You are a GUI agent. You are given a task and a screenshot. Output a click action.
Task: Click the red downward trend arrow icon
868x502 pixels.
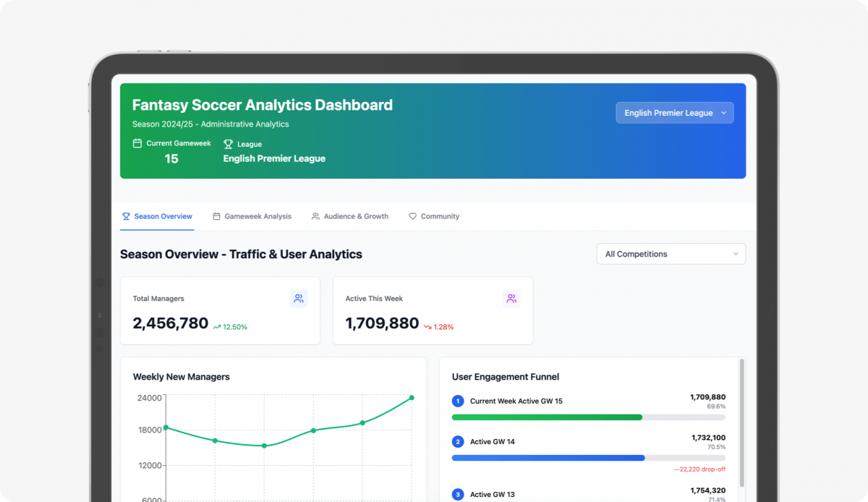[427, 327]
